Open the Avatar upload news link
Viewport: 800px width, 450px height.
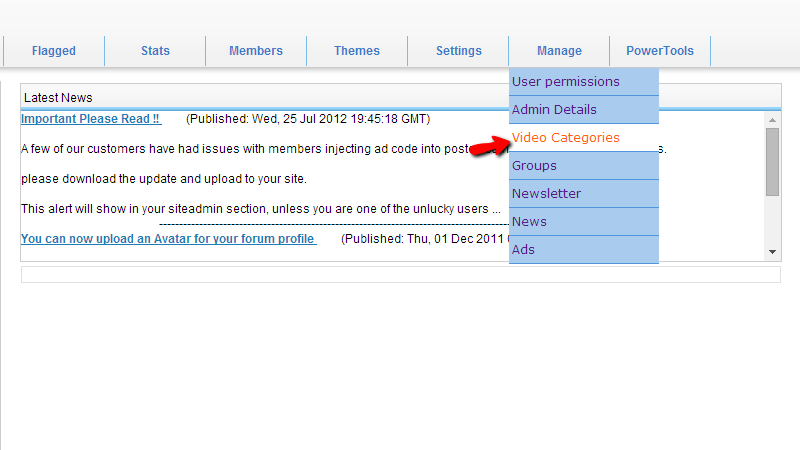pyautogui.click(x=168, y=239)
